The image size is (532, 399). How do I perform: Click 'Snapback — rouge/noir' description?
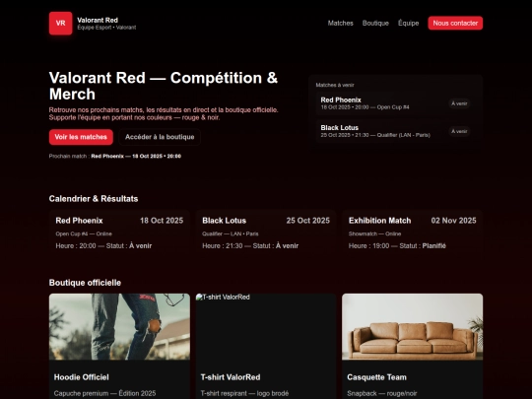(381, 393)
